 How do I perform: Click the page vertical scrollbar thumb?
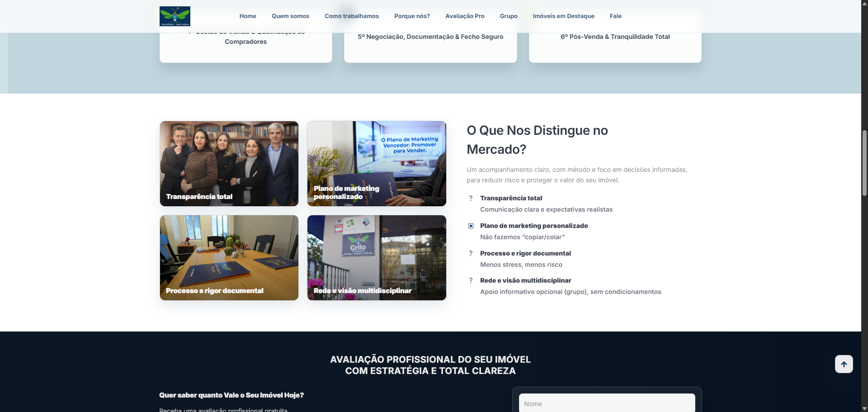coord(864,163)
